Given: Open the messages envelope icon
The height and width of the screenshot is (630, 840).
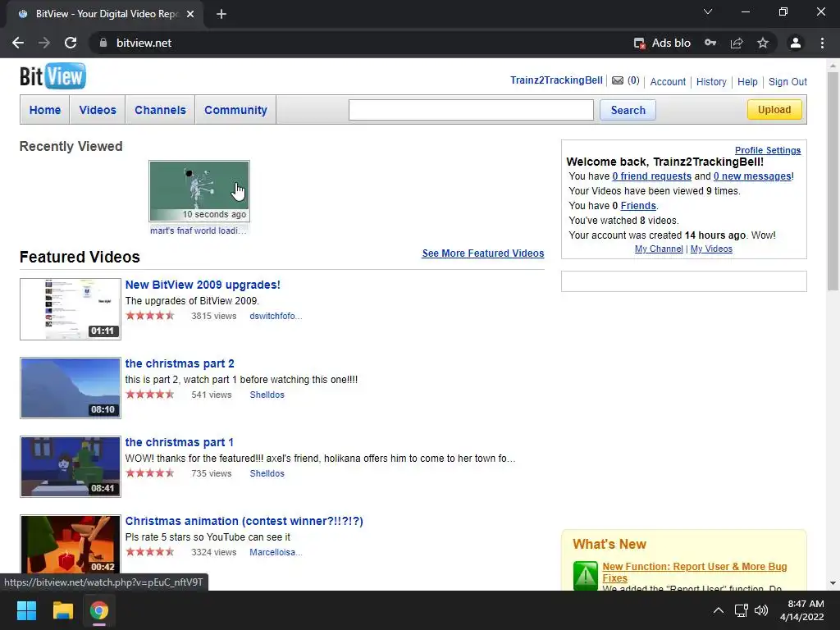Looking at the screenshot, I should 618,80.
